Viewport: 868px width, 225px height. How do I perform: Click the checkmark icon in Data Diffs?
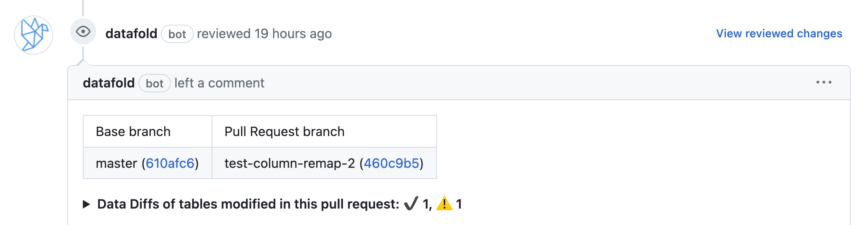pyautogui.click(x=411, y=204)
